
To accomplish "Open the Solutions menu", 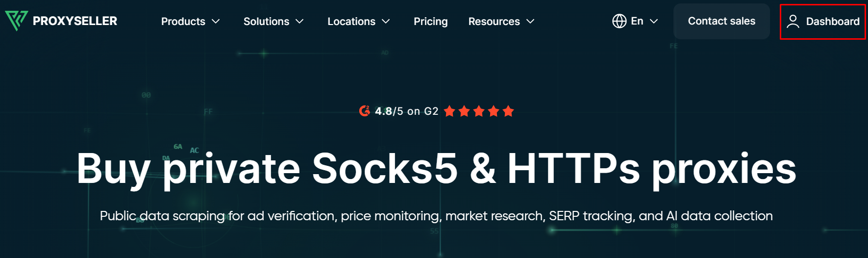I will pyautogui.click(x=266, y=22).
